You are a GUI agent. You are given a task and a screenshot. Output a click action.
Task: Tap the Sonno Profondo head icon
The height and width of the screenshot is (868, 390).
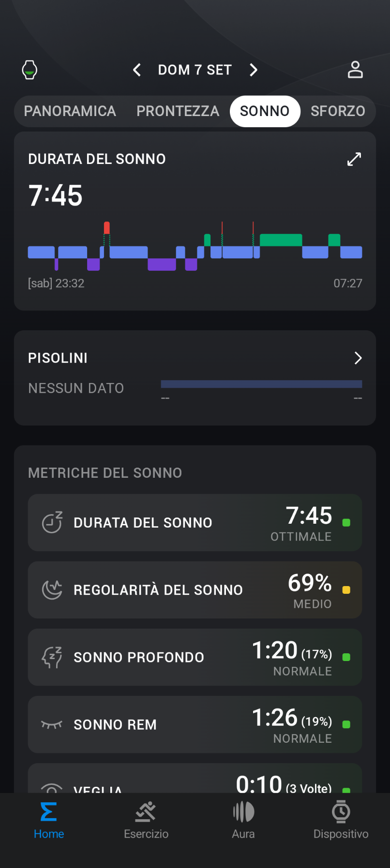pyautogui.click(x=52, y=657)
